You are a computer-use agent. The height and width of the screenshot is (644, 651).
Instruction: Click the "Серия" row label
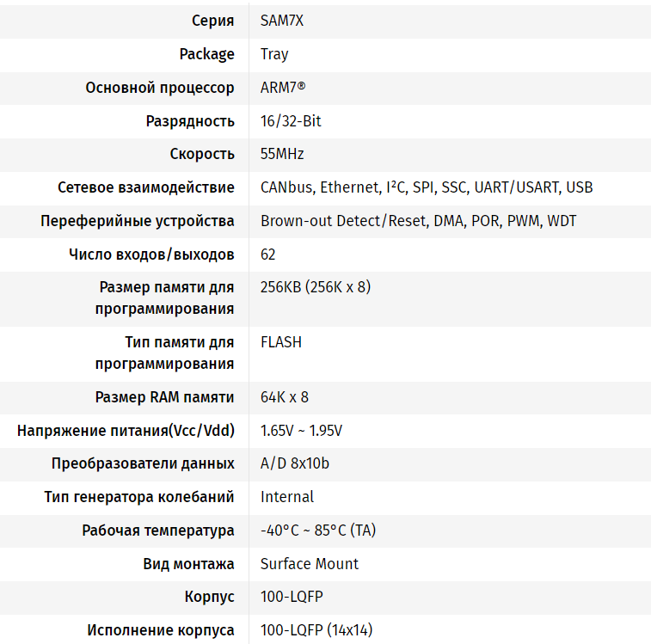[x=212, y=21]
